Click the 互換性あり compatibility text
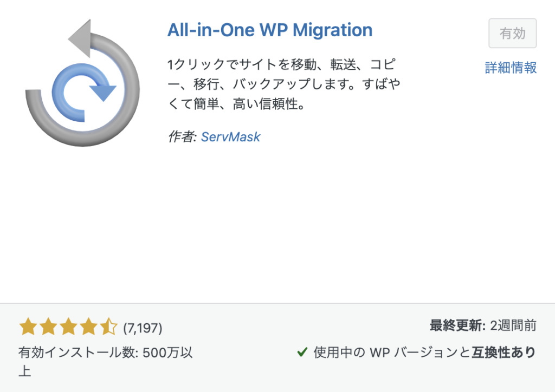The image size is (555, 392). pyautogui.click(x=504, y=352)
